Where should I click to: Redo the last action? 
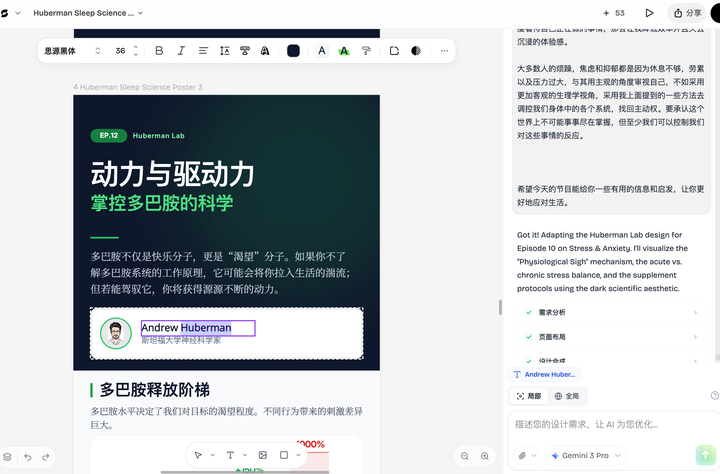(x=45, y=457)
